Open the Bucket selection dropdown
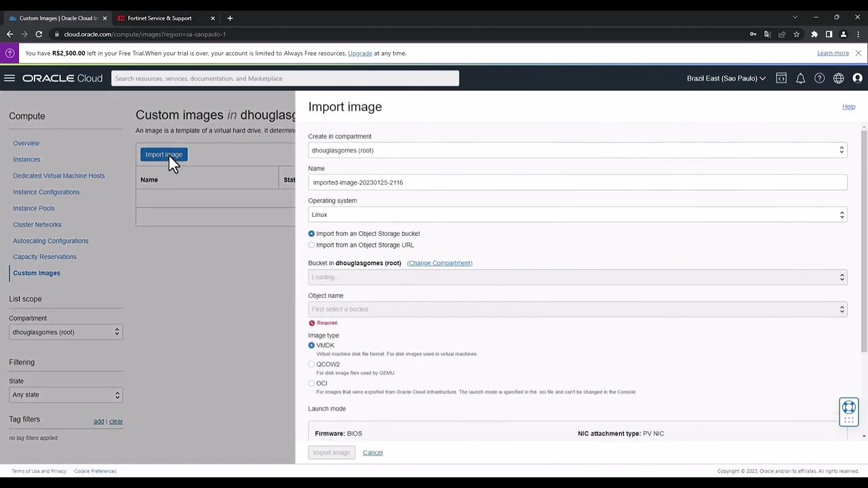868x488 pixels. [x=578, y=277]
